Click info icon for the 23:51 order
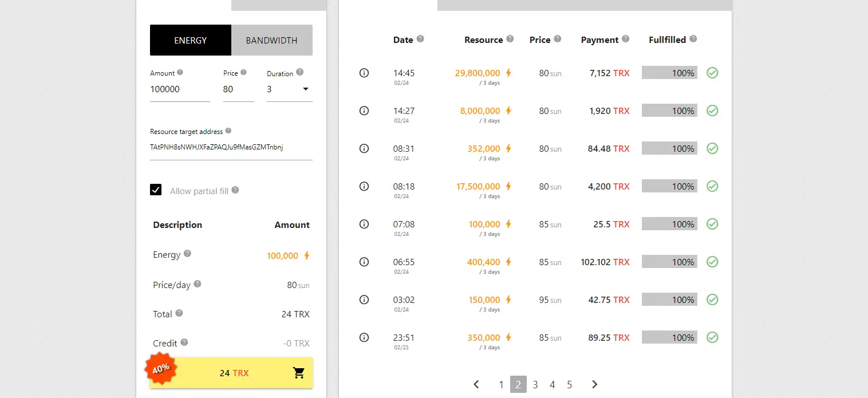The image size is (868, 398). tap(364, 337)
